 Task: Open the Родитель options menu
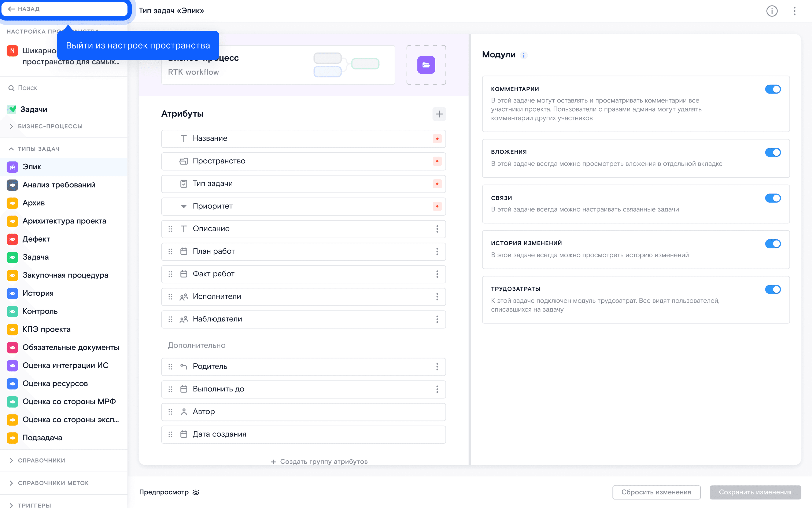tap(437, 367)
